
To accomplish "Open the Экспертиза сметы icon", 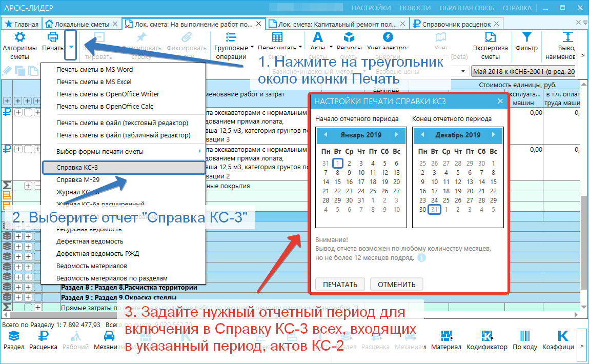I will tap(490, 37).
